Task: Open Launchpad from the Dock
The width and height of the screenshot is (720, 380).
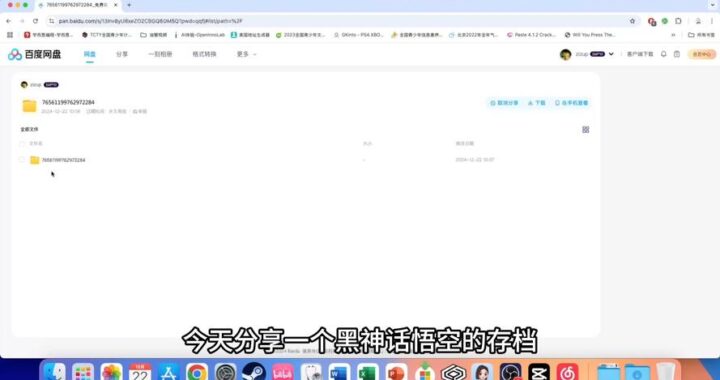Action: [x=83, y=372]
